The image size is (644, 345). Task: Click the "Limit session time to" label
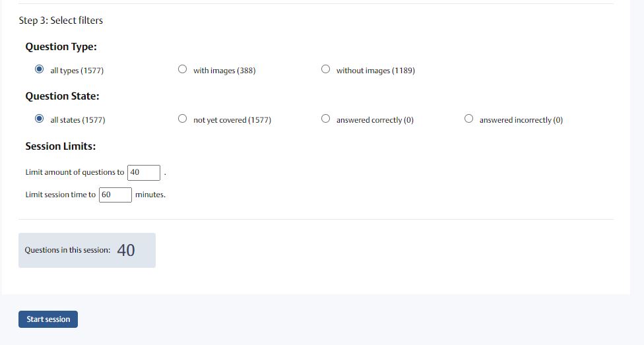(60, 195)
